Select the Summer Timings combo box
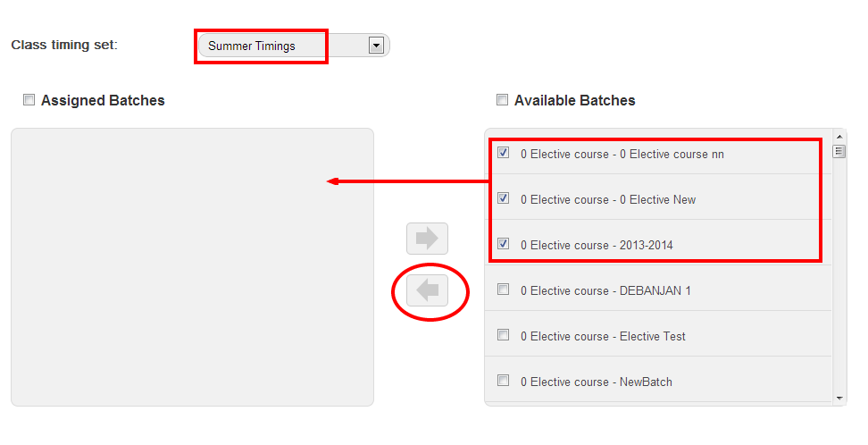This screenshot has width=868, height=445. click(x=286, y=46)
